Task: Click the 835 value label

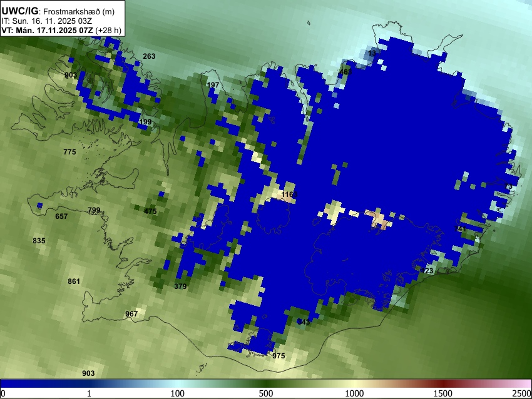Action: click(x=39, y=241)
